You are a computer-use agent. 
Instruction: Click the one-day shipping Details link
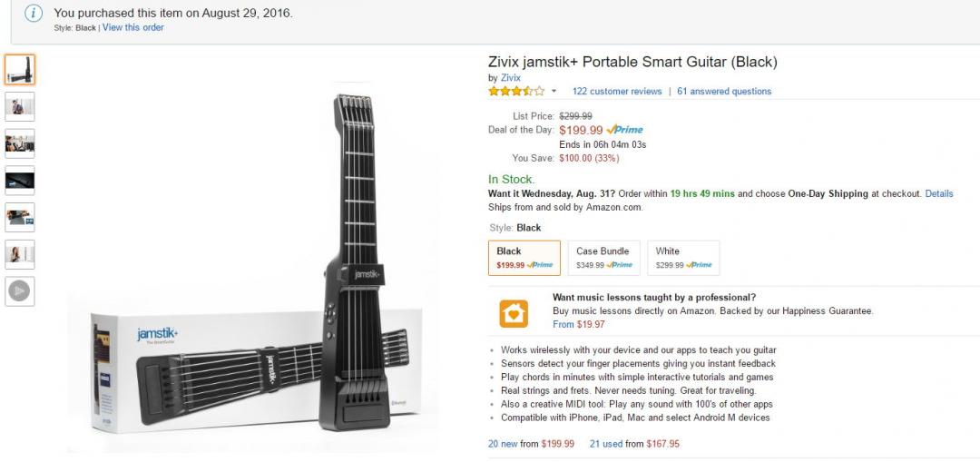point(939,193)
